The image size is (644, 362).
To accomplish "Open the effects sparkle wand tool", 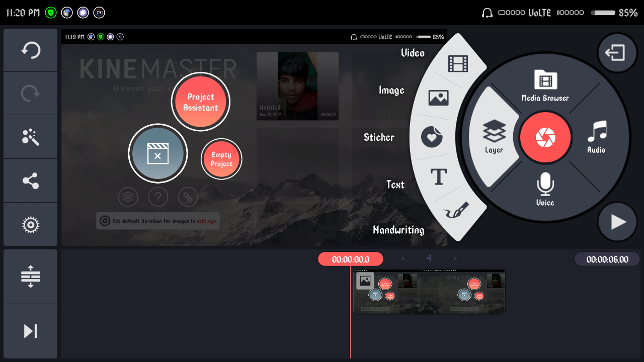I will [x=31, y=137].
